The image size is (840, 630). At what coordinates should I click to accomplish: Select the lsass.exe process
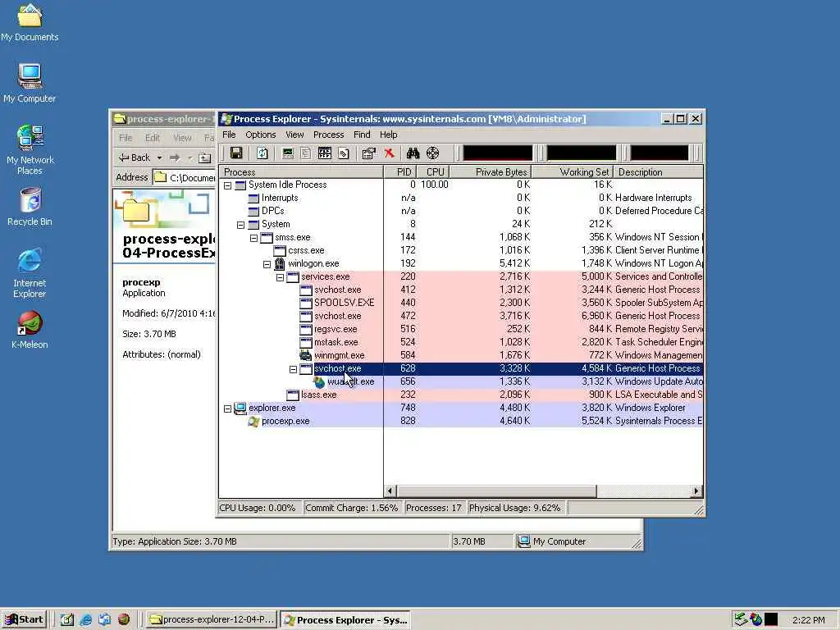461,395
